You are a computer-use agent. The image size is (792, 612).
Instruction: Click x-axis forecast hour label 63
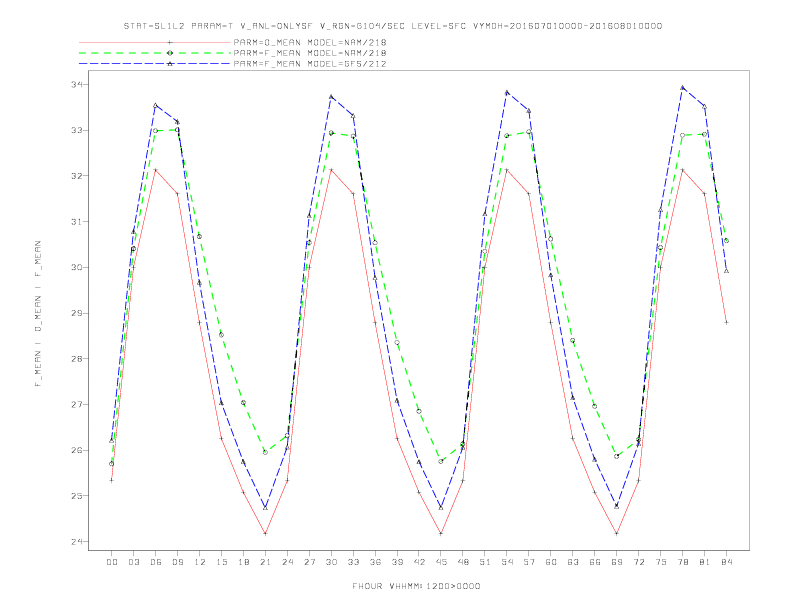coord(573,562)
